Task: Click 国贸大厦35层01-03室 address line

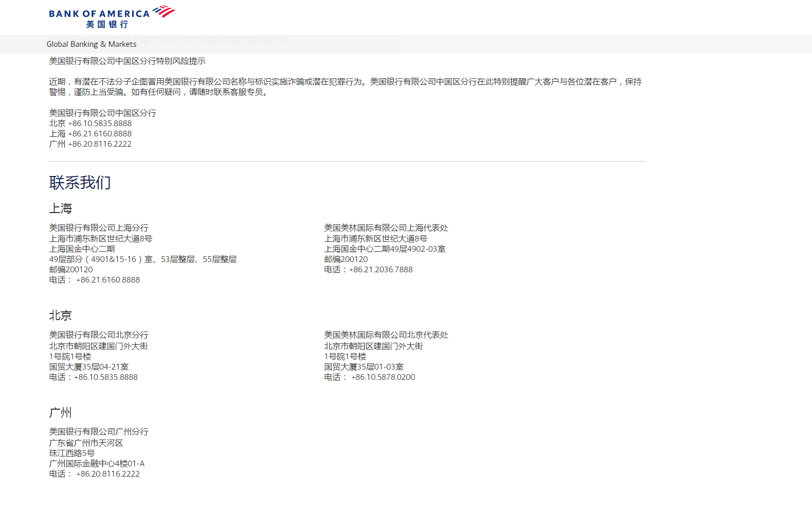Action: (364, 366)
